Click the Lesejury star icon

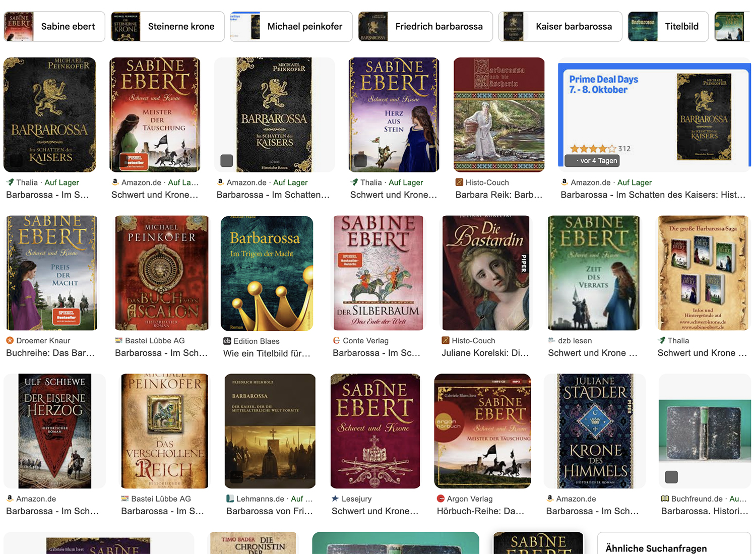pos(336,499)
